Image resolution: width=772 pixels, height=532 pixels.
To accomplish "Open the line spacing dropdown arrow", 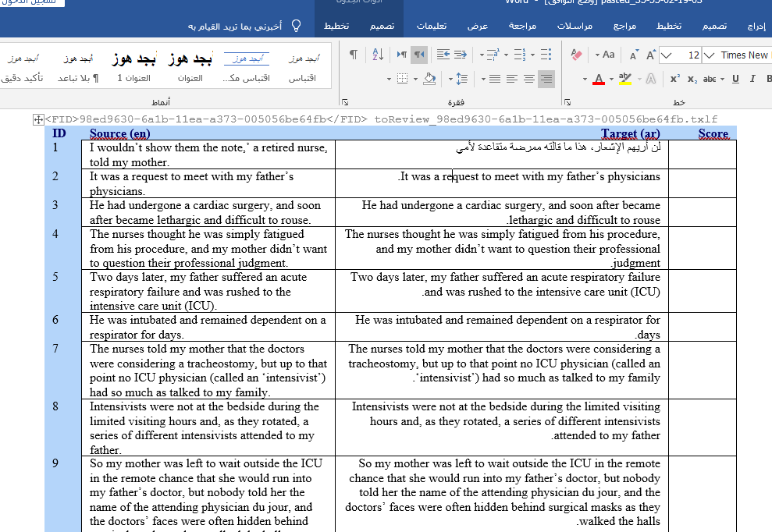I will pyautogui.click(x=450, y=79).
